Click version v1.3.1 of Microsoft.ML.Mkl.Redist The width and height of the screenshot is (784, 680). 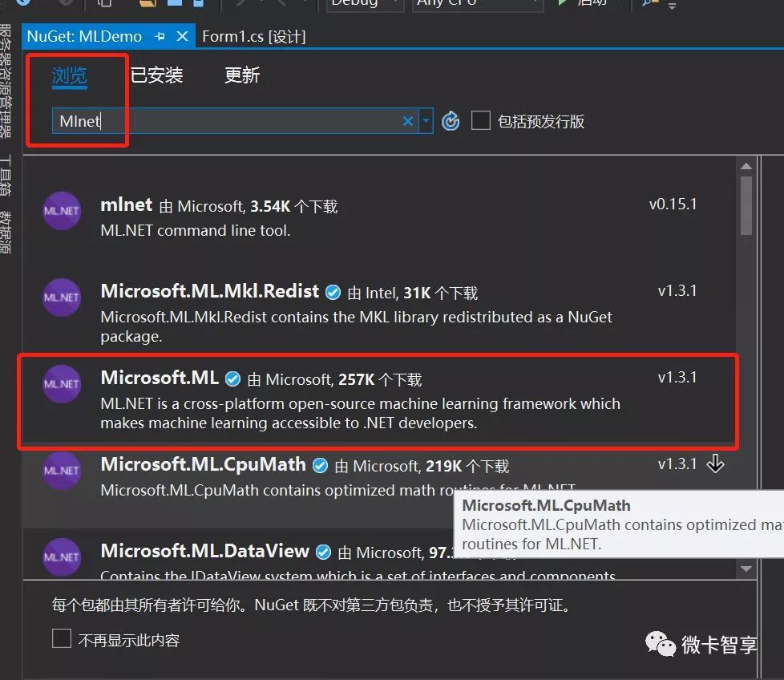coord(677,290)
